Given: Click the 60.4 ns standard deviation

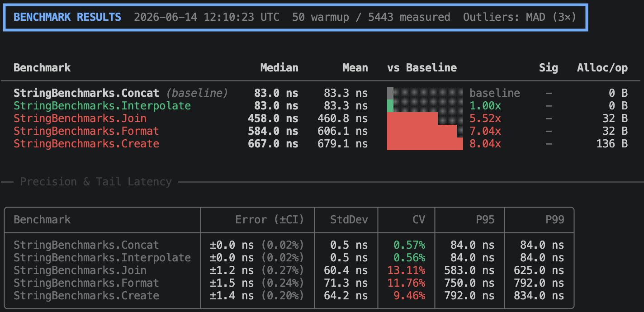Looking at the screenshot, I should pos(346,270).
